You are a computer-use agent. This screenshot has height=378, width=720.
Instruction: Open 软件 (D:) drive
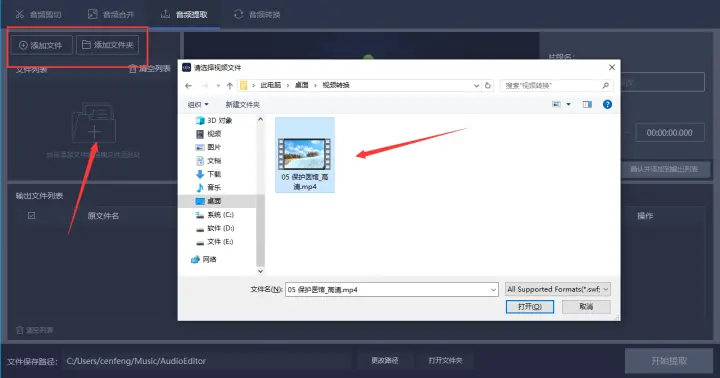(214, 228)
